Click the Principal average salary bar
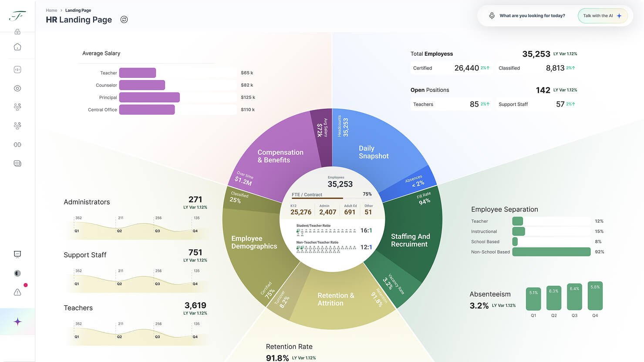This screenshot has width=644, height=362. pos(149,97)
